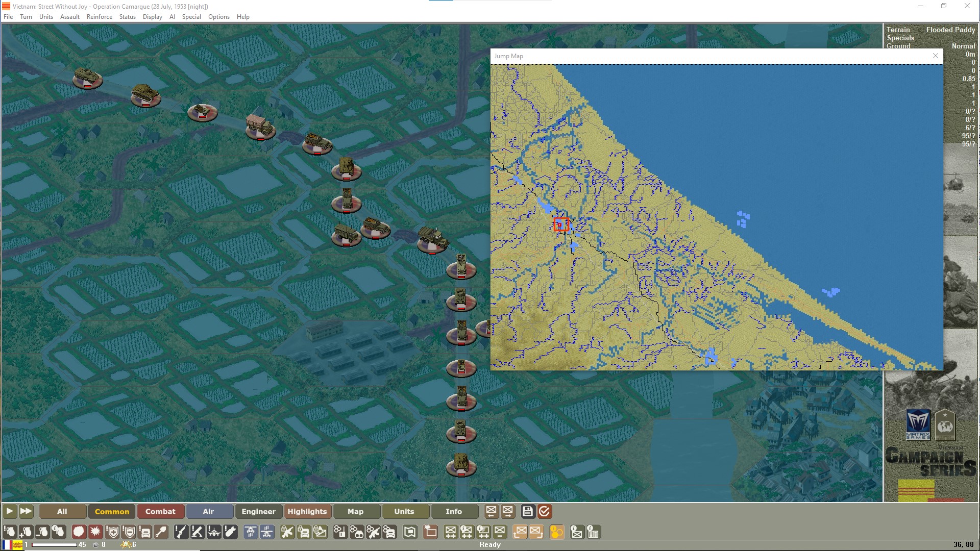The image size is (980, 551).
Task: Open the Options menu
Action: click(x=219, y=17)
